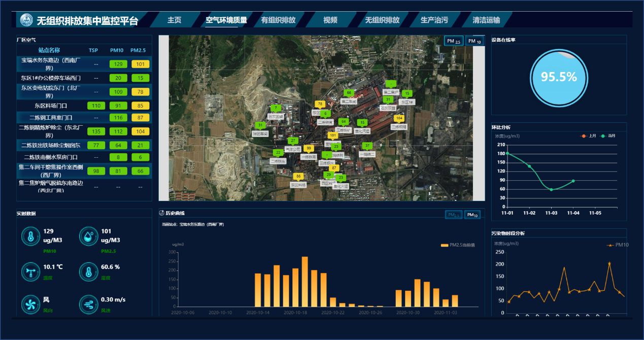The width and height of the screenshot is (644, 340).
Task: Toggle 当月 series in 环比分析 legend
Action: click(x=608, y=136)
